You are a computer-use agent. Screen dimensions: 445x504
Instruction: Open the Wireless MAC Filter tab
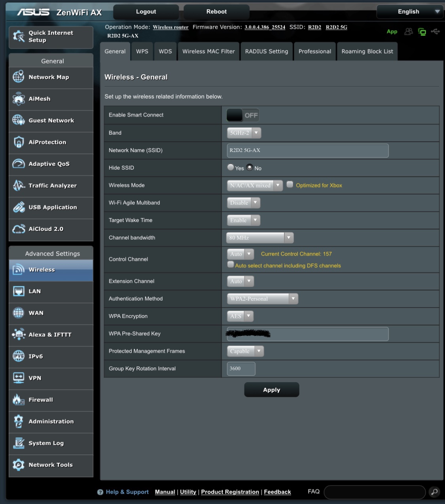[208, 51]
